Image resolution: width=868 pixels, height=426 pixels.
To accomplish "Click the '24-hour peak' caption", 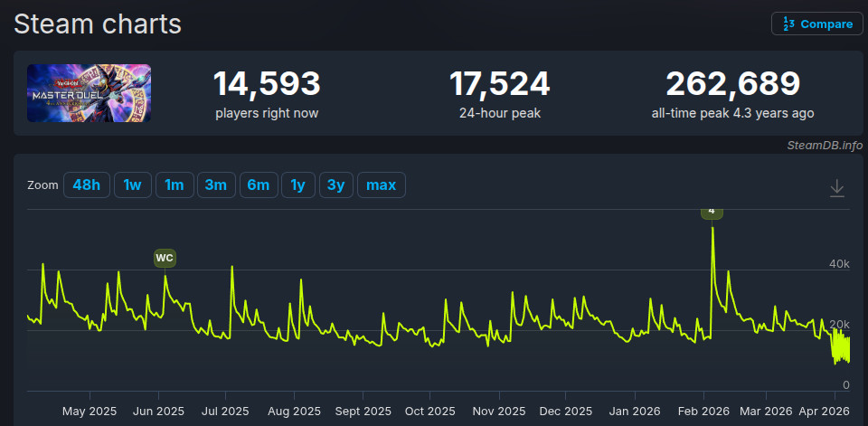I will click(500, 114).
